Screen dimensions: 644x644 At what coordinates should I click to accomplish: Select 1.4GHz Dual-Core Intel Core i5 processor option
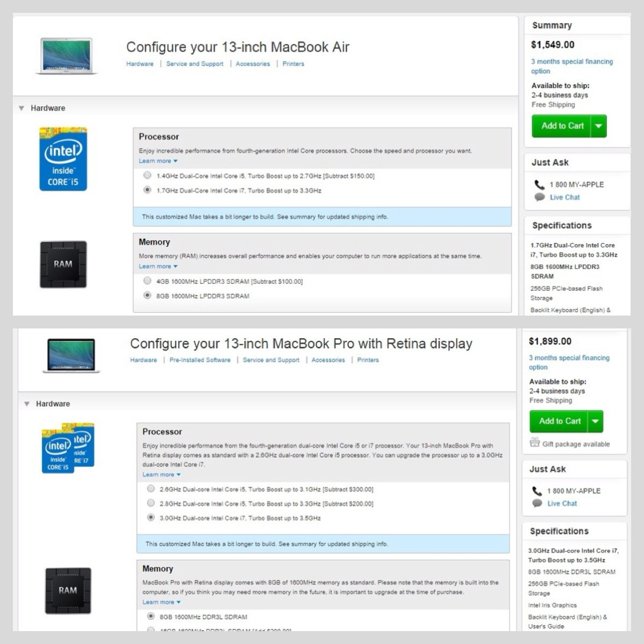click(x=147, y=175)
